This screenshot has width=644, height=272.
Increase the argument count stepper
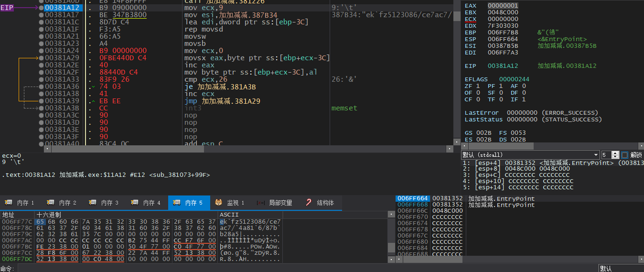(x=615, y=153)
